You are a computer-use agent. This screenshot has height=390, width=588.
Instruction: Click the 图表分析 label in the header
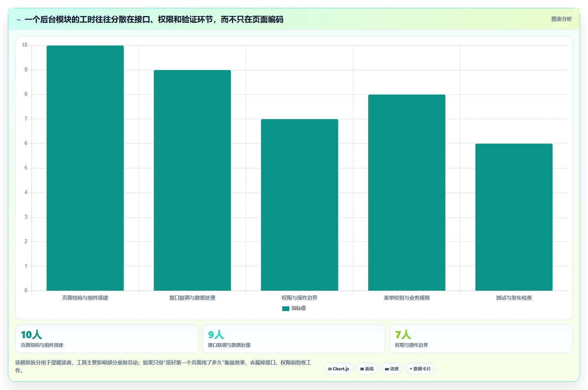pos(561,19)
